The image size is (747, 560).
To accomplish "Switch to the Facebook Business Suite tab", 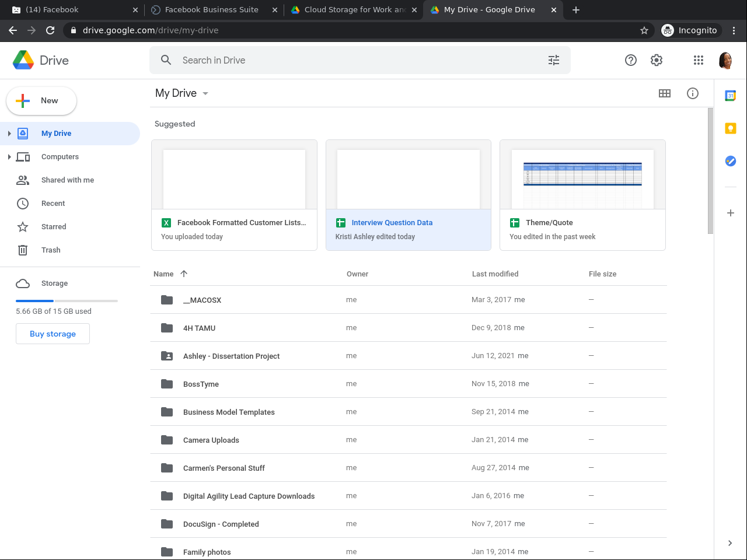I will click(211, 10).
